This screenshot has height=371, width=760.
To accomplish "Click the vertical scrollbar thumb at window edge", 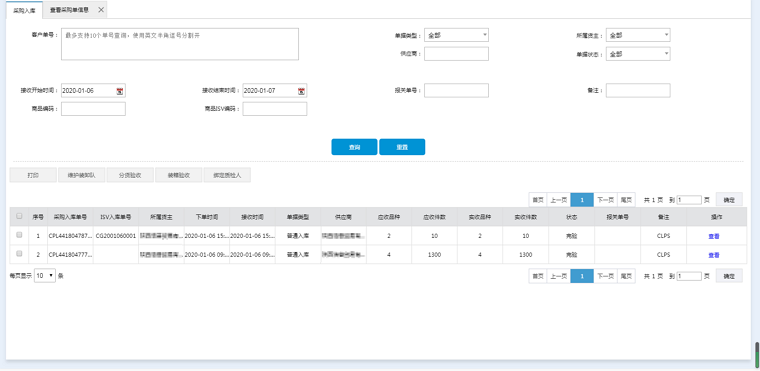I will point(757,354).
